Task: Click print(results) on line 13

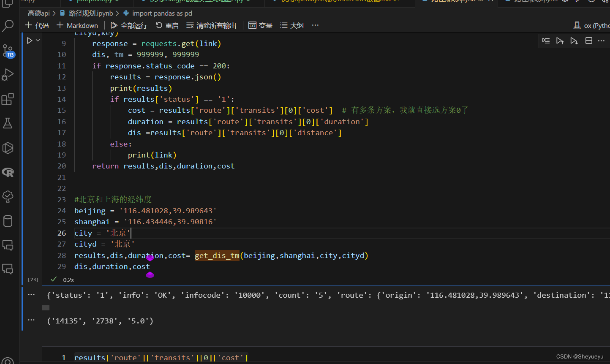Action: 141,88
